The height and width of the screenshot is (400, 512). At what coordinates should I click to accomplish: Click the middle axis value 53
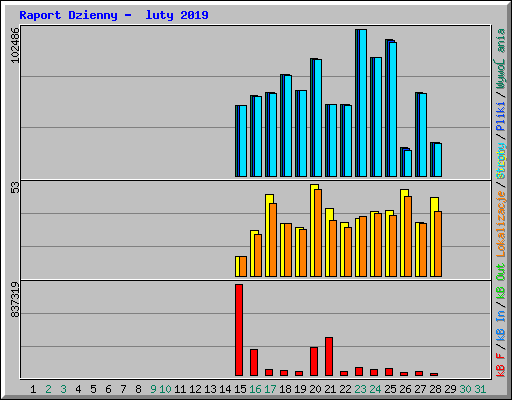click(x=15, y=188)
